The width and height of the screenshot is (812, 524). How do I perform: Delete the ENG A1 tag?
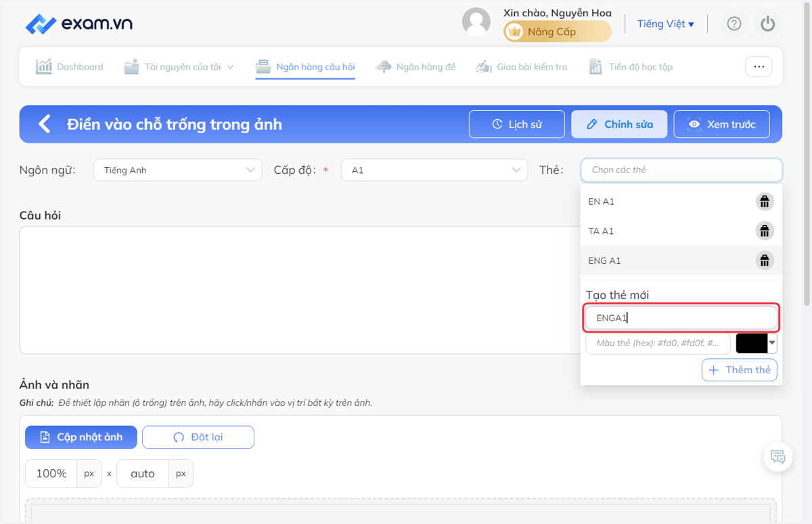pos(765,260)
